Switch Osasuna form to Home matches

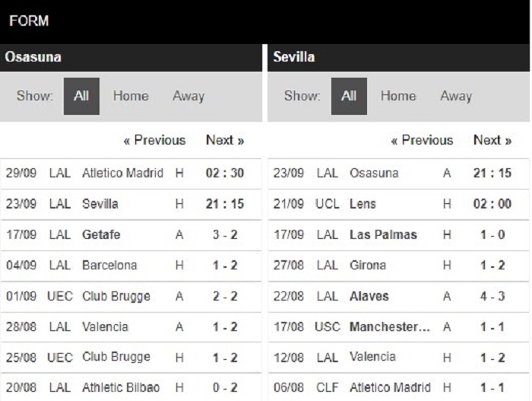point(131,96)
